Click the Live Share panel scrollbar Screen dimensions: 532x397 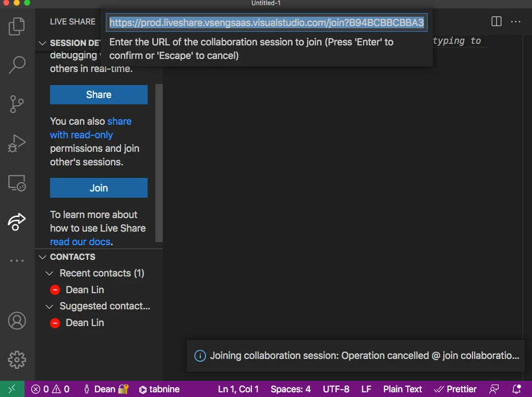click(159, 163)
